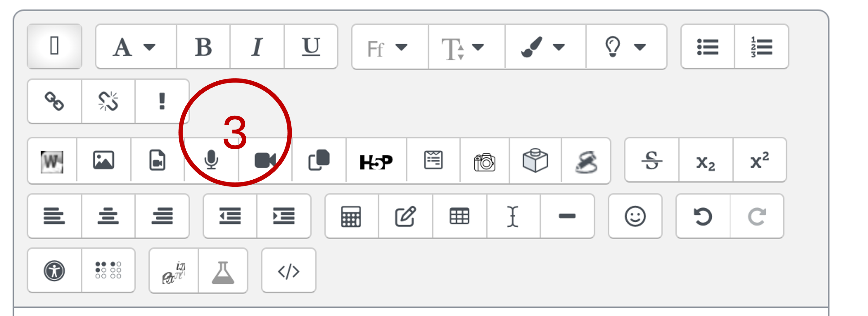Screen dimensions: 868x316
Task: Toggle underline formatting
Action: 311,47
